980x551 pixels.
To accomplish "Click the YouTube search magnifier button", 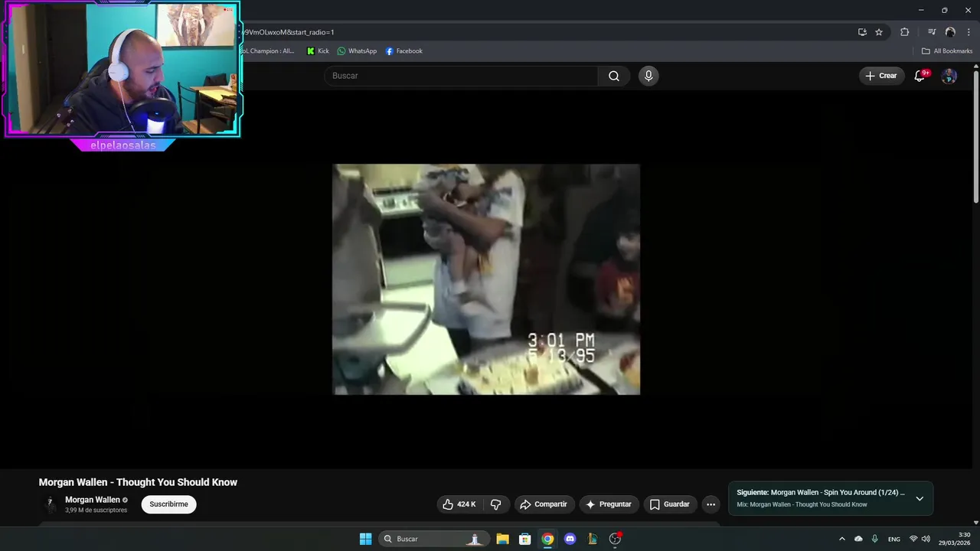I will tap(614, 76).
